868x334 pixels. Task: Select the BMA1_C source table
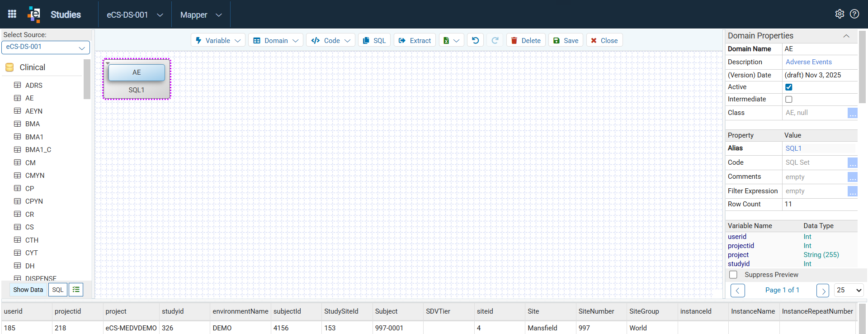click(38, 150)
